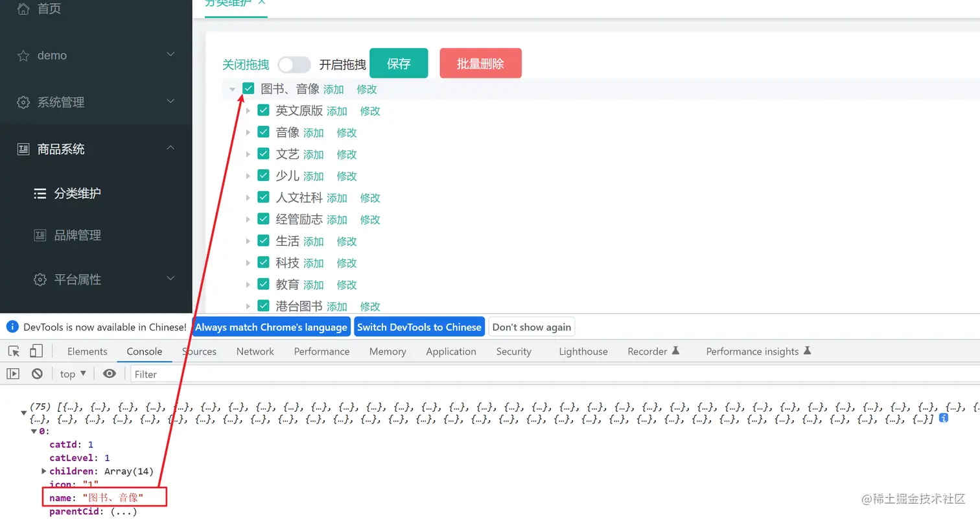Click the eye live expression icon

[110, 373]
